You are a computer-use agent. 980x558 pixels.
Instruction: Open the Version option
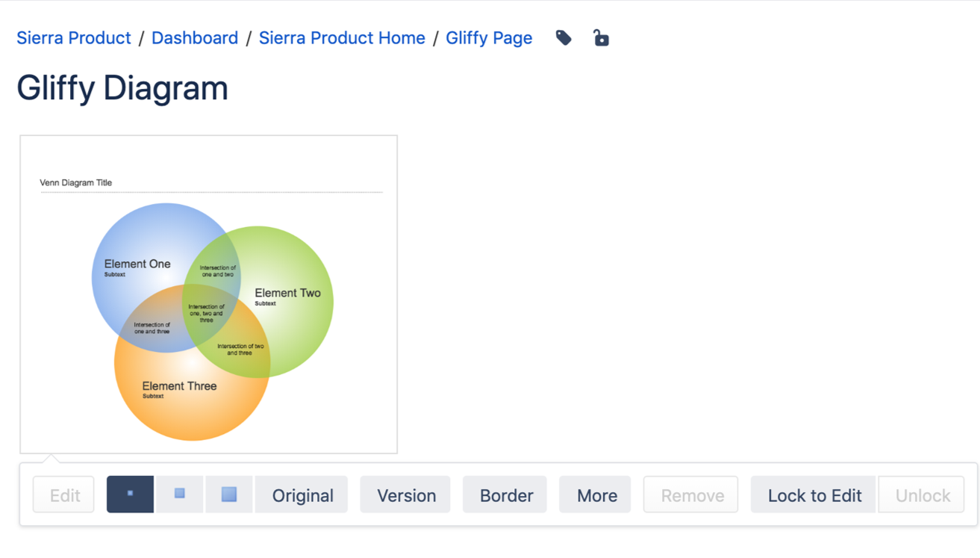tap(405, 495)
